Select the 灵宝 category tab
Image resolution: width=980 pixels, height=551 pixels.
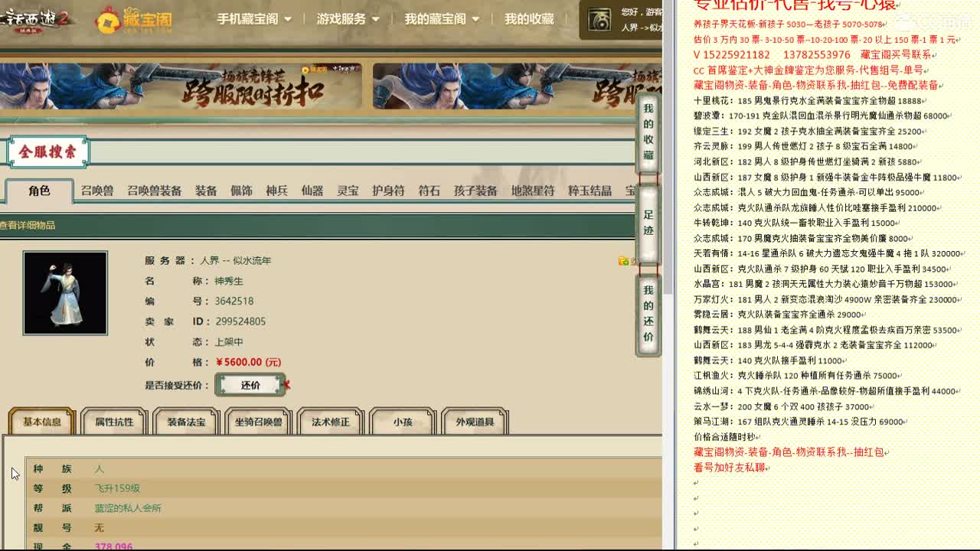(x=348, y=191)
